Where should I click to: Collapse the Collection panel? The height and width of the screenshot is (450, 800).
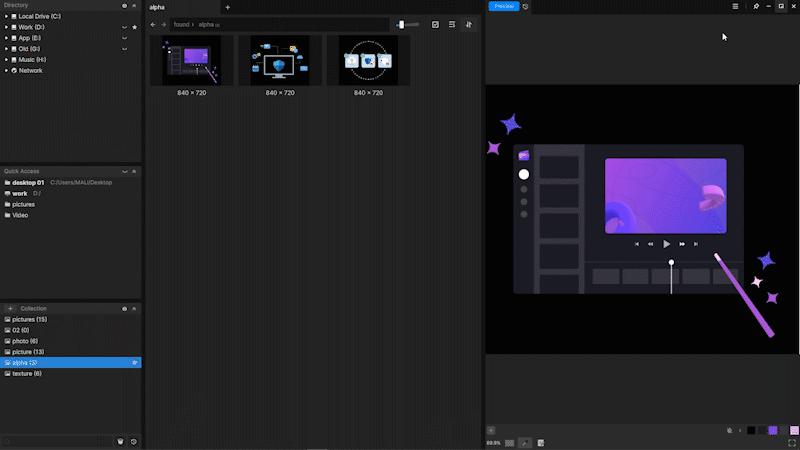coord(134,309)
